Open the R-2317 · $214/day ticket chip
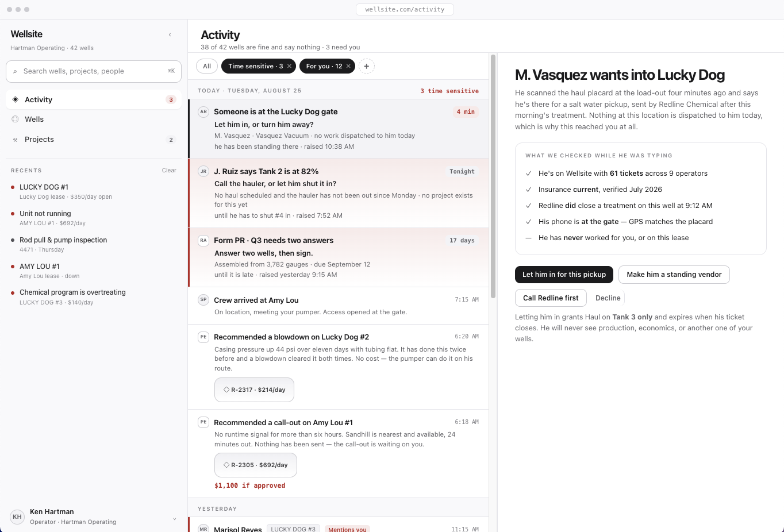This screenshot has width=784, height=532. [x=254, y=390]
